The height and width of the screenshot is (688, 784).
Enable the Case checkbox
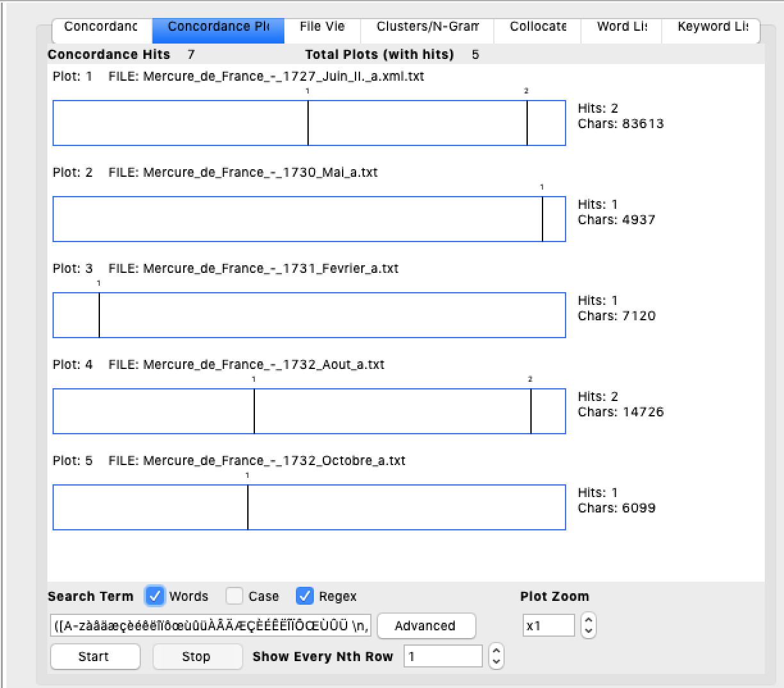click(234, 596)
